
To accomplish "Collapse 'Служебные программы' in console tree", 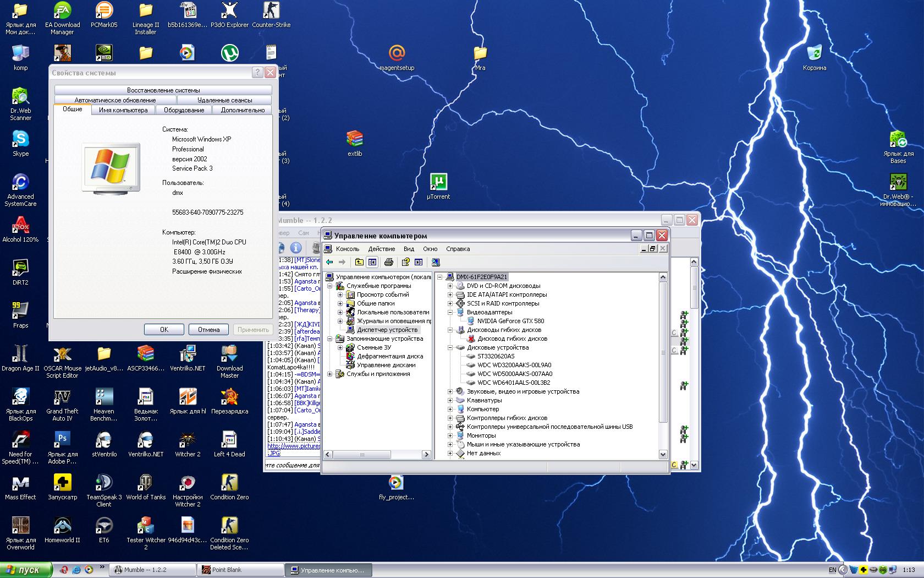I will 330,286.
